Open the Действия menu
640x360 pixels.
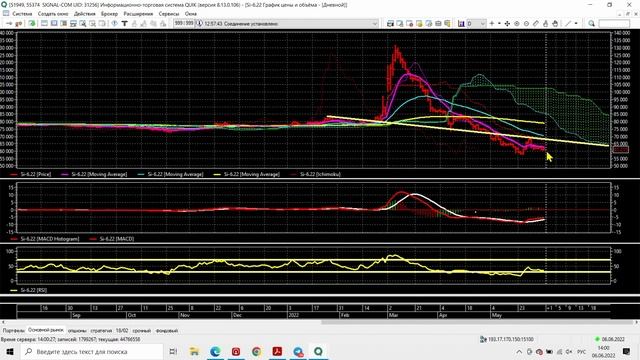pos(84,13)
